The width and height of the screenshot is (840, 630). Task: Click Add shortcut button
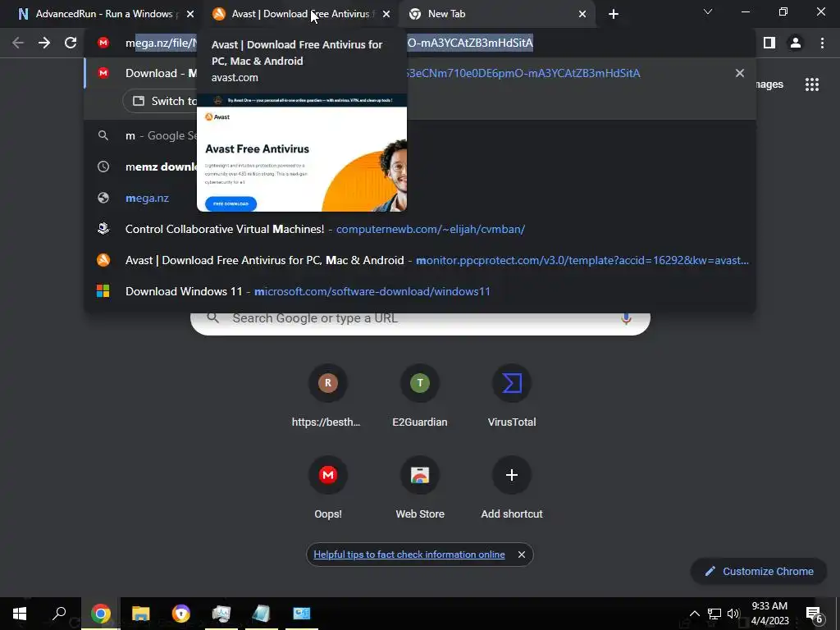click(x=512, y=487)
